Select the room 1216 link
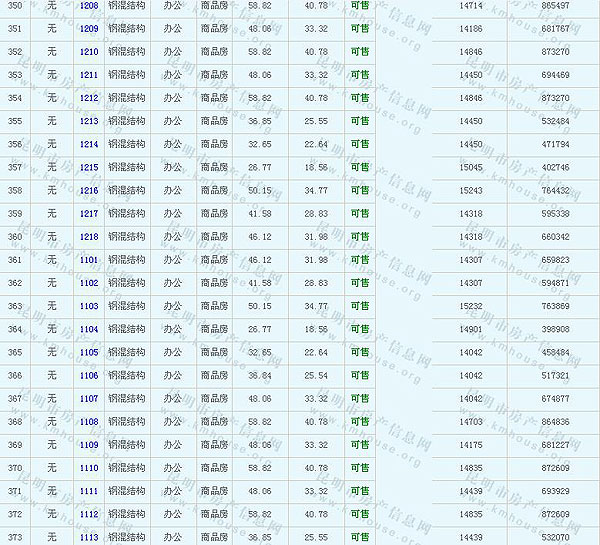 pos(89,190)
